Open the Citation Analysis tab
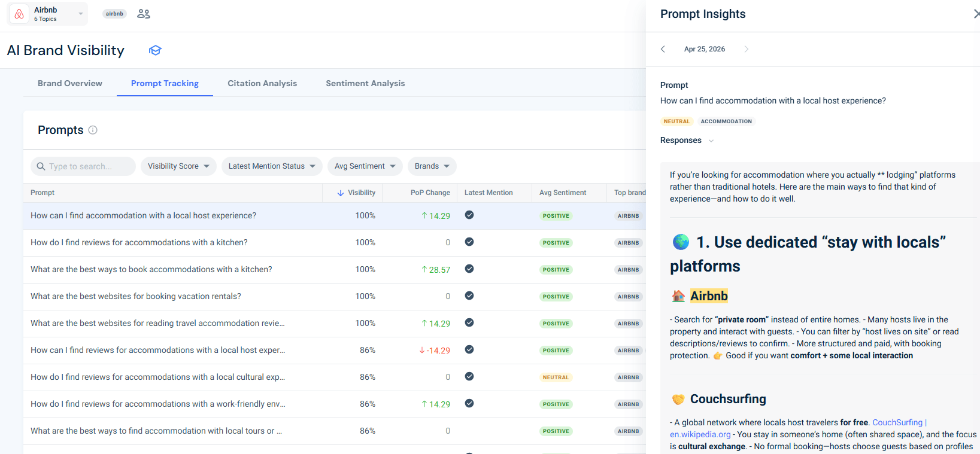Image resolution: width=980 pixels, height=454 pixels. 262,83
